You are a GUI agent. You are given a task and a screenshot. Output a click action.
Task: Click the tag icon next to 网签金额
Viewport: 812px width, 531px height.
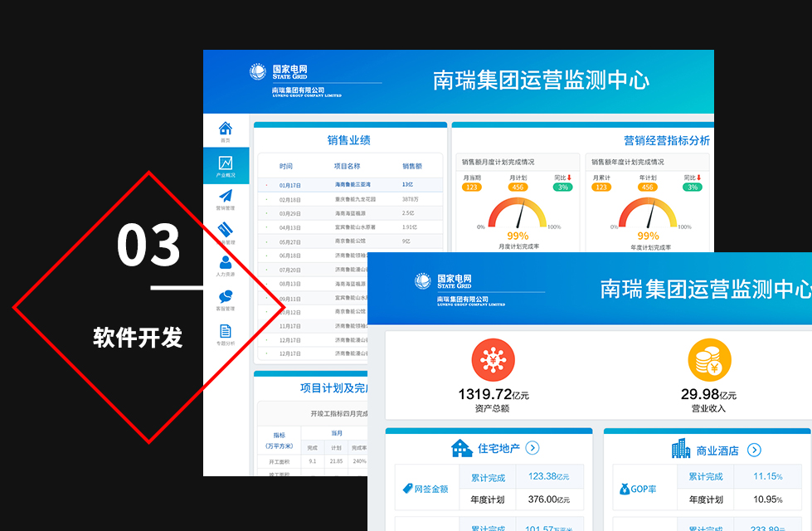click(407, 489)
